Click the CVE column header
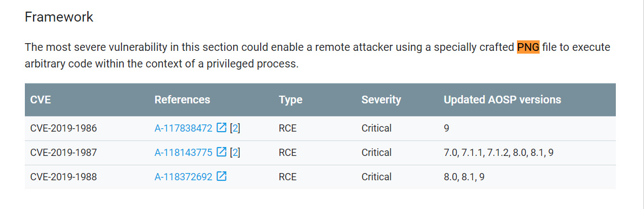The image size is (644, 209). point(41,100)
